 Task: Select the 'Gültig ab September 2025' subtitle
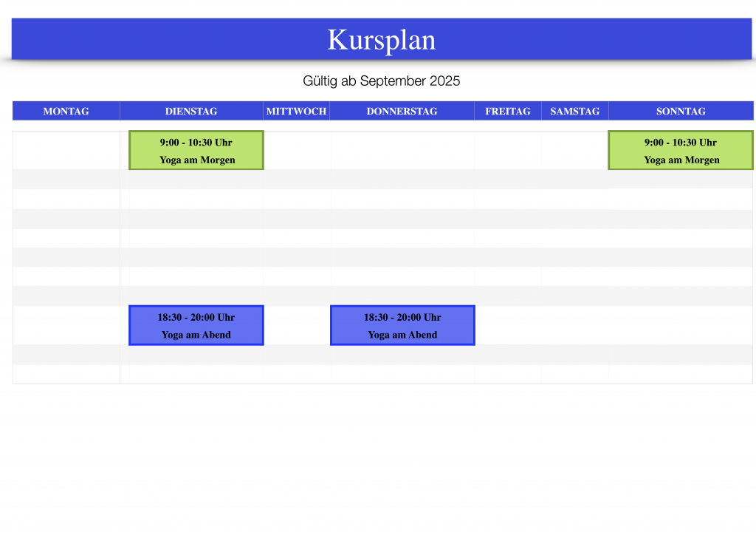click(382, 81)
